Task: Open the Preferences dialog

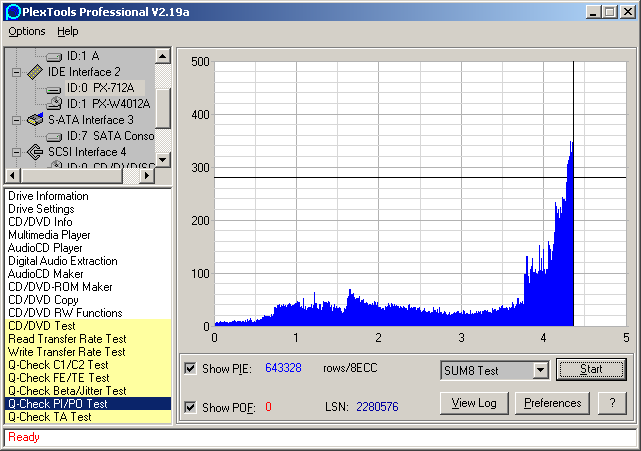Action: (552, 403)
